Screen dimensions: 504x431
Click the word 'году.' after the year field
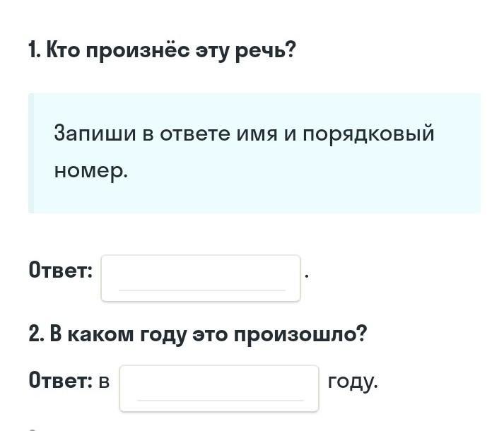pos(353,381)
